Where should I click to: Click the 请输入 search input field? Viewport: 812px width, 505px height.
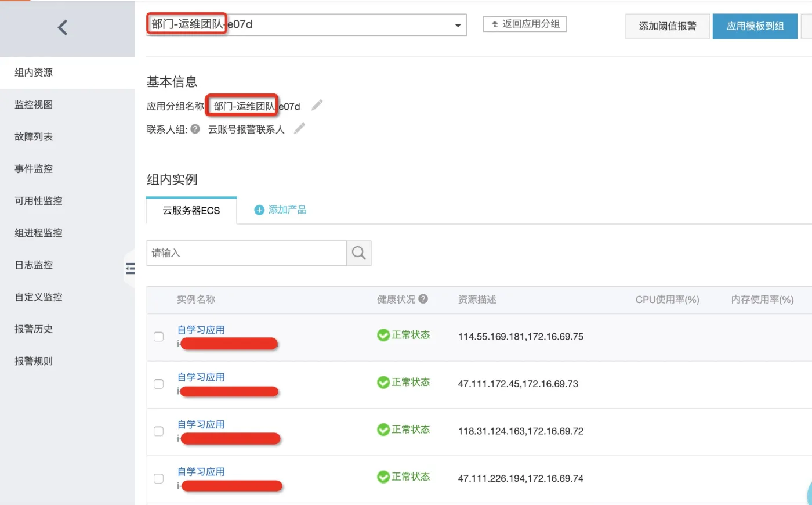coord(246,253)
